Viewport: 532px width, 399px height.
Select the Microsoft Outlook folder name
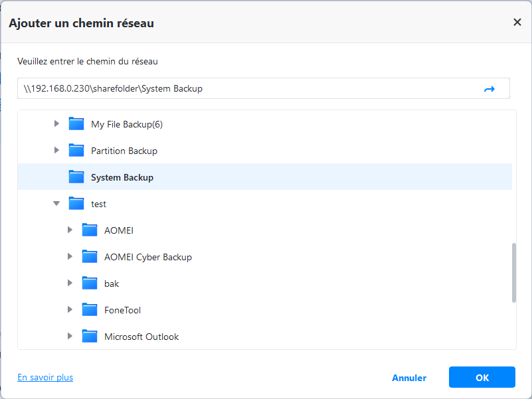pos(141,337)
